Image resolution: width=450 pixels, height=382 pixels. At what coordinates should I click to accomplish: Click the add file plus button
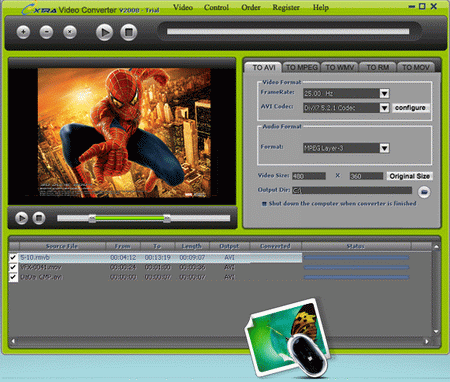click(23, 32)
